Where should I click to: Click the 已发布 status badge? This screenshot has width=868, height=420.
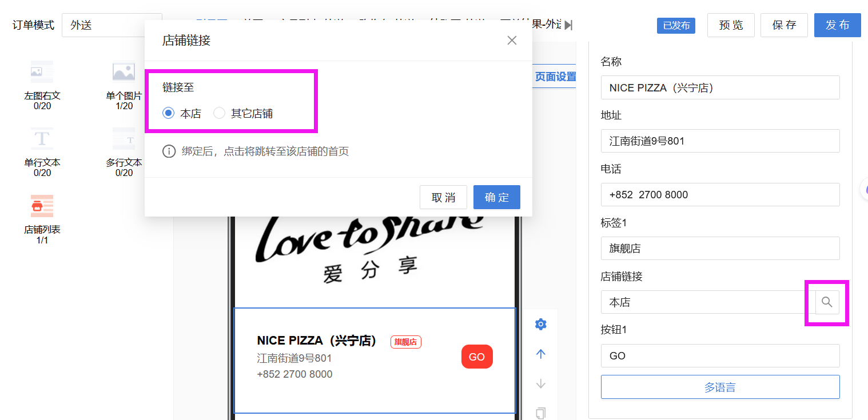pos(676,26)
